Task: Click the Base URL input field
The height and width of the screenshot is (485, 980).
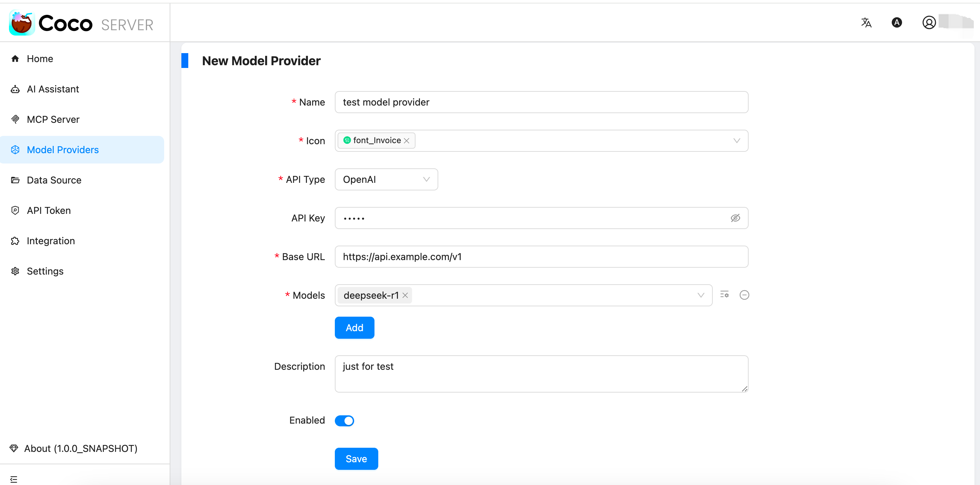Action: (541, 257)
